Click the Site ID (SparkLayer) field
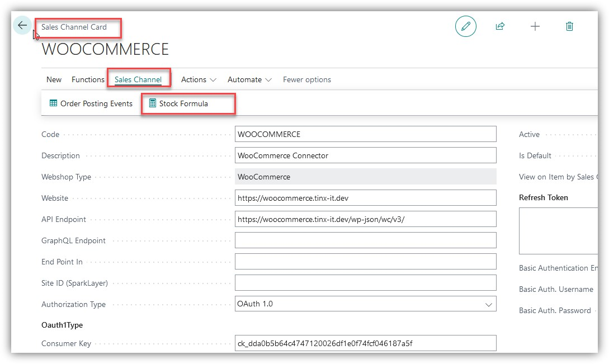This screenshot has height=364, width=609. [366, 283]
